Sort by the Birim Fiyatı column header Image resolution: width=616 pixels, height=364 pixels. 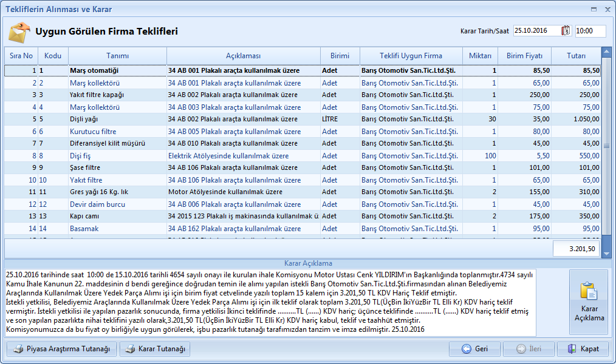coord(524,56)
